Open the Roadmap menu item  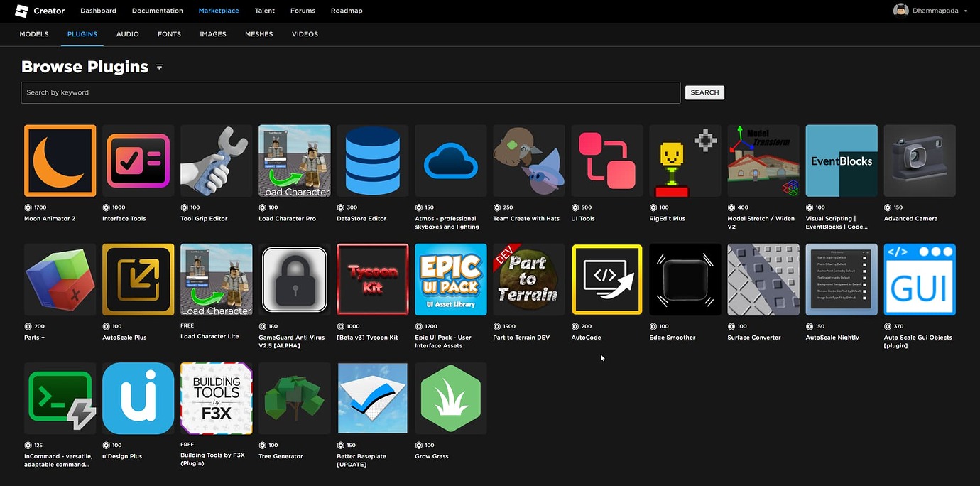pos(347,11)
